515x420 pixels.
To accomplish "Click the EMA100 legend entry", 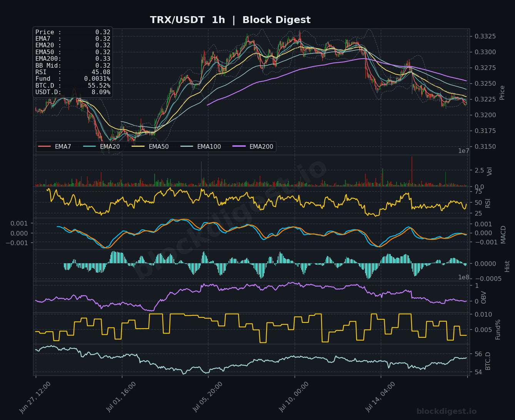I will (x=201, y=146).
